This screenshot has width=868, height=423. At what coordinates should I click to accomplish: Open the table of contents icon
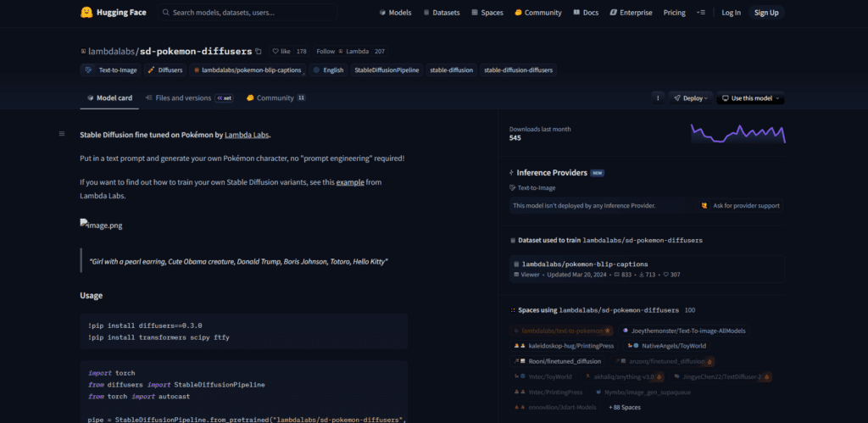[61, 133]
